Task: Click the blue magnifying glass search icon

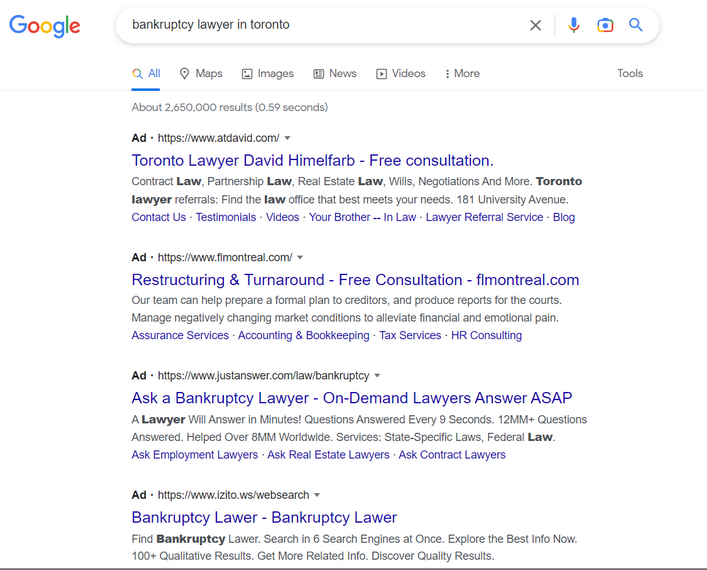Action: coord(636,25)
